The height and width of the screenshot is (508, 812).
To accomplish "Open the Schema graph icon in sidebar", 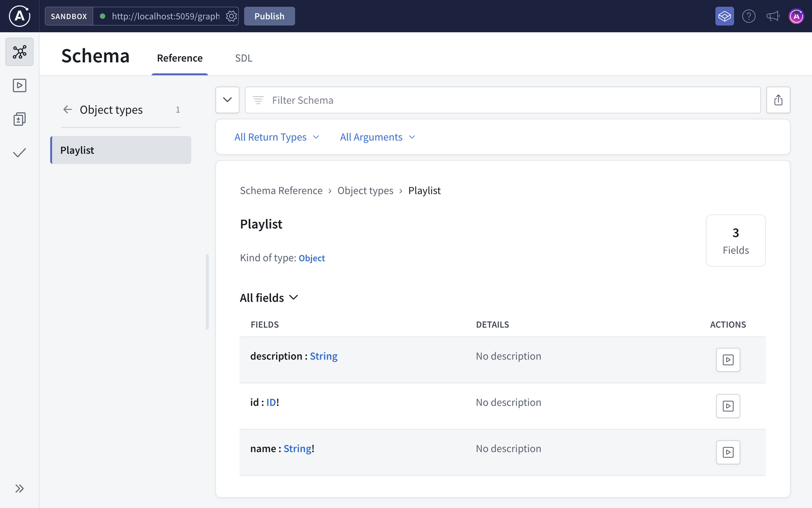I will pos(19,51).
